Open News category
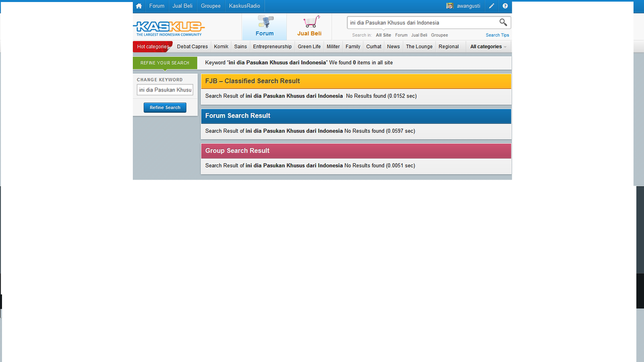This screenshot has height=362, width=644. [x=393, y=47]
